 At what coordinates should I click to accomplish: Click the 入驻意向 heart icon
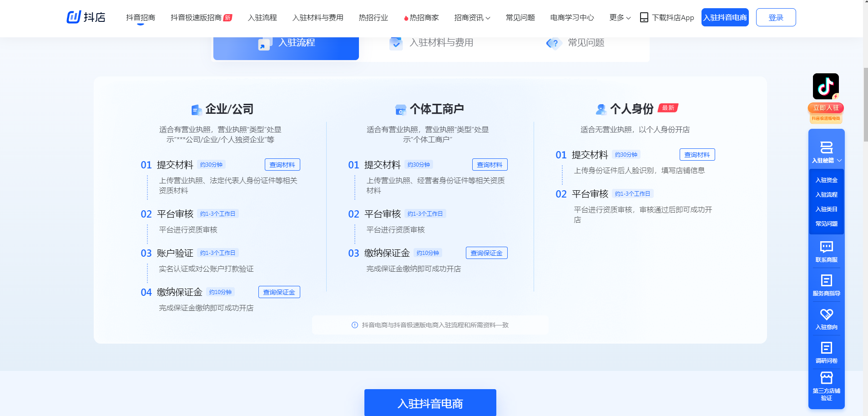point(826,314)
